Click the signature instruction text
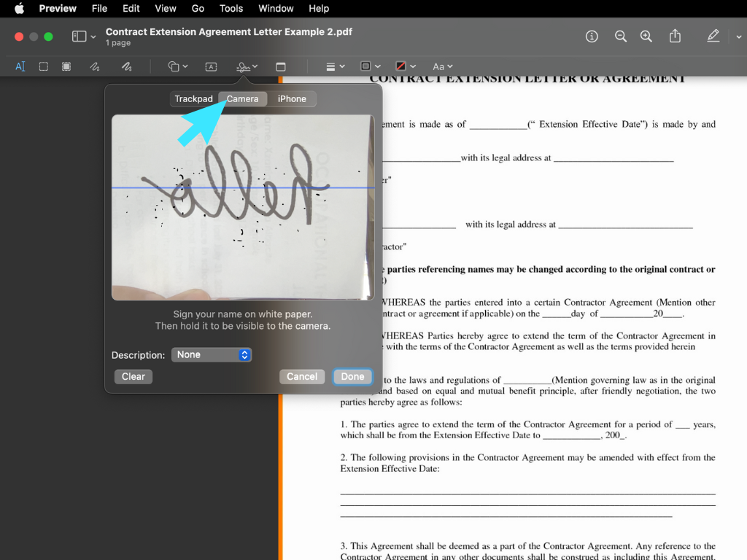Screen dimensions: 747x560 (x=243, y=320)
